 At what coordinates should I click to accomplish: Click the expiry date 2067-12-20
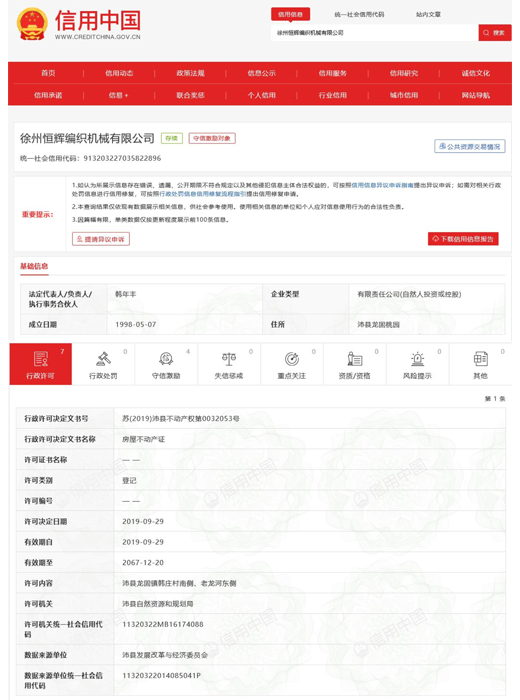tap(143, 562)
